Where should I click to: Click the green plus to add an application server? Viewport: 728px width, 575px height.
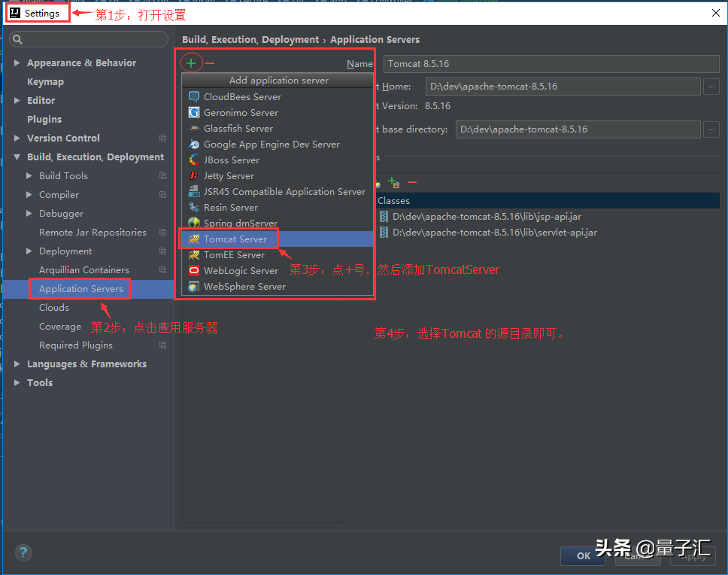coord(193,62)
